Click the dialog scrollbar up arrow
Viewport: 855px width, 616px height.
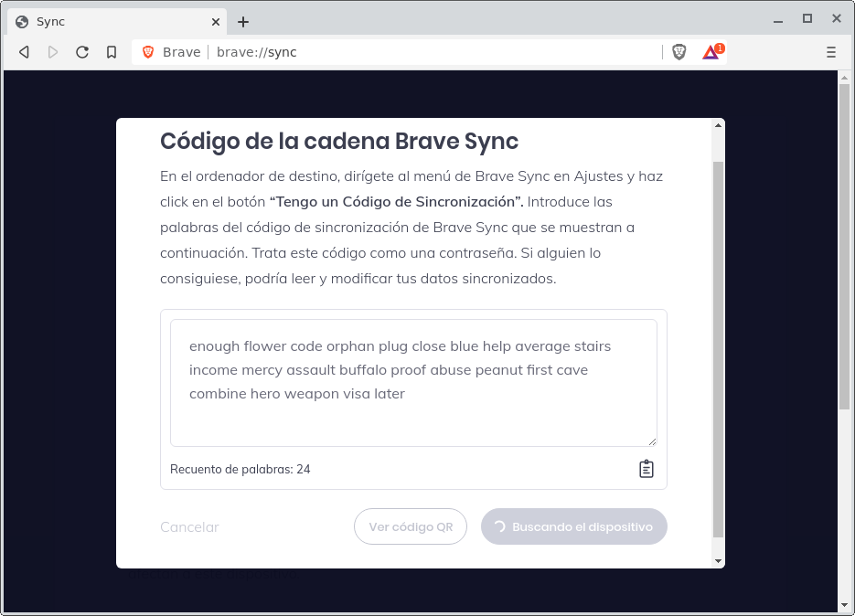718,126
